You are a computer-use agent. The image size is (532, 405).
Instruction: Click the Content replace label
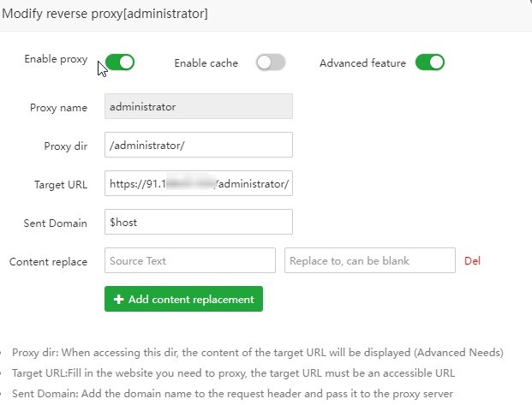point(48,262)
